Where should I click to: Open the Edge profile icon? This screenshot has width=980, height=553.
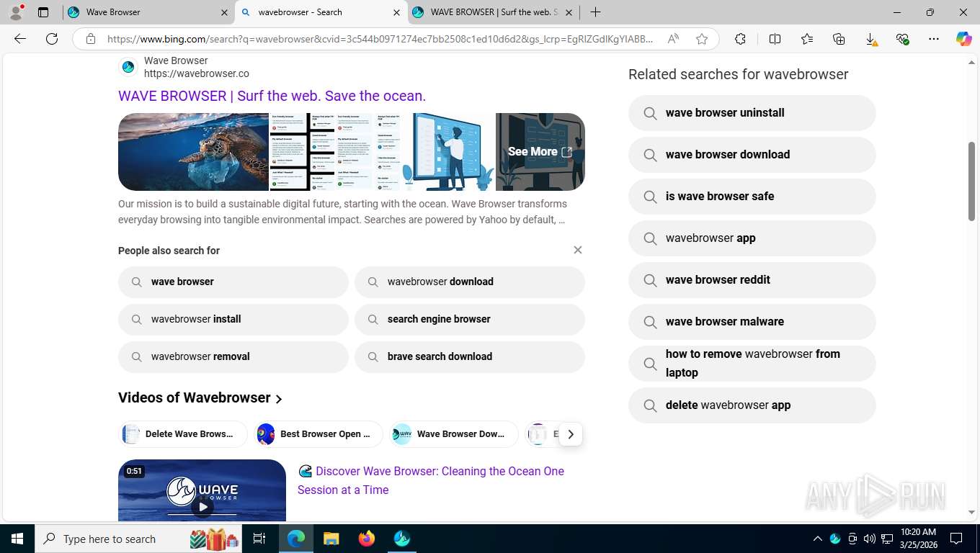pyautogui.click(x=15, y=12)
